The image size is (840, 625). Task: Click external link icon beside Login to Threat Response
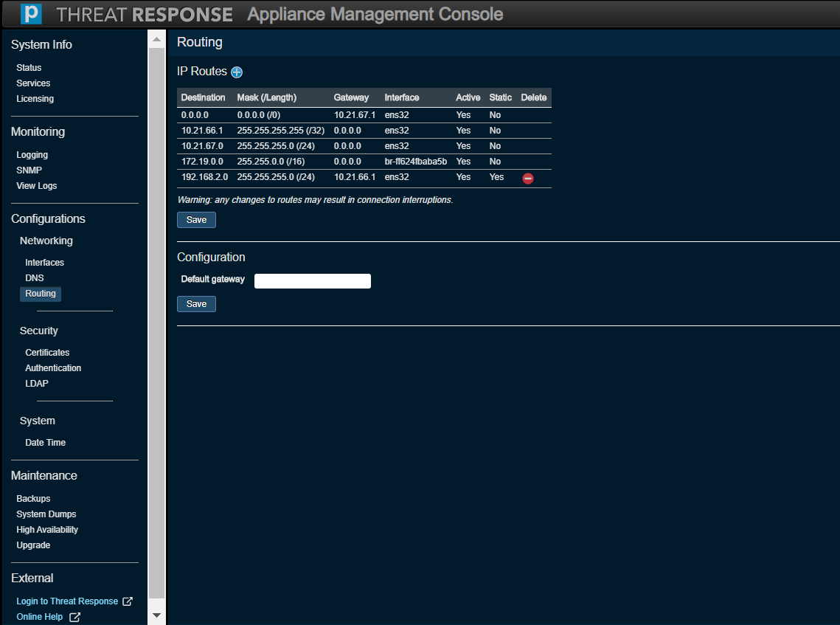coord(128,601)
